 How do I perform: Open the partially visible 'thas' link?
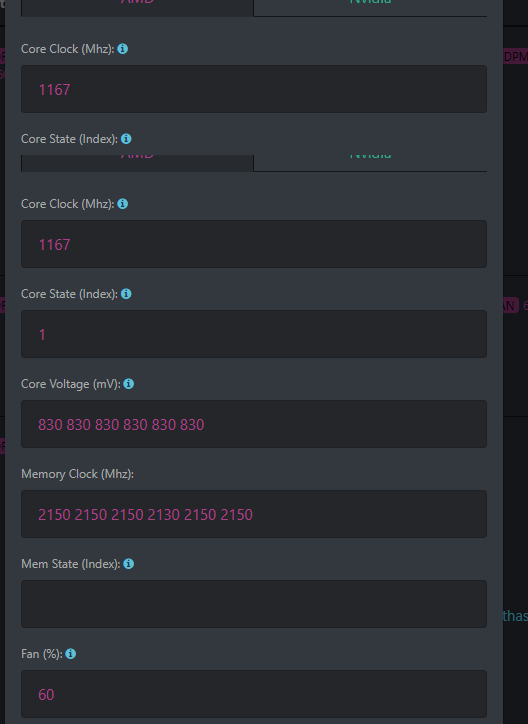pyautogui.click(x=515, y=615)
